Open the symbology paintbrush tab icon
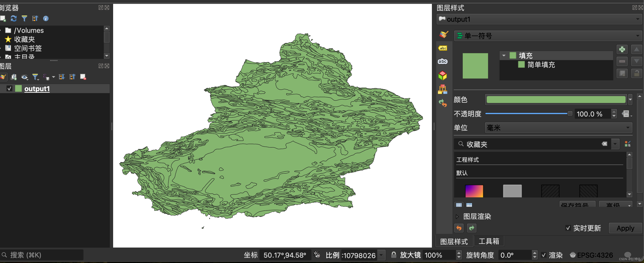This screenshot has height=263, width=644. [443, 34]
